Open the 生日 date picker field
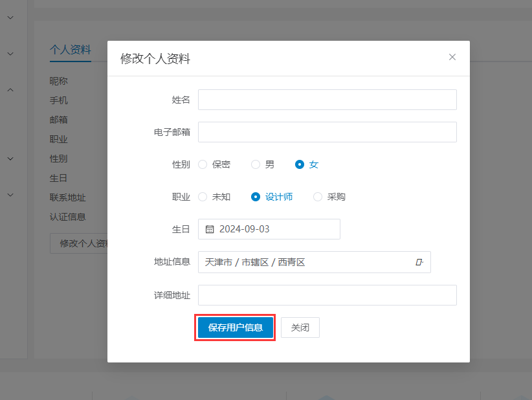Screen dimensions: 532x400 coord(269,229)
